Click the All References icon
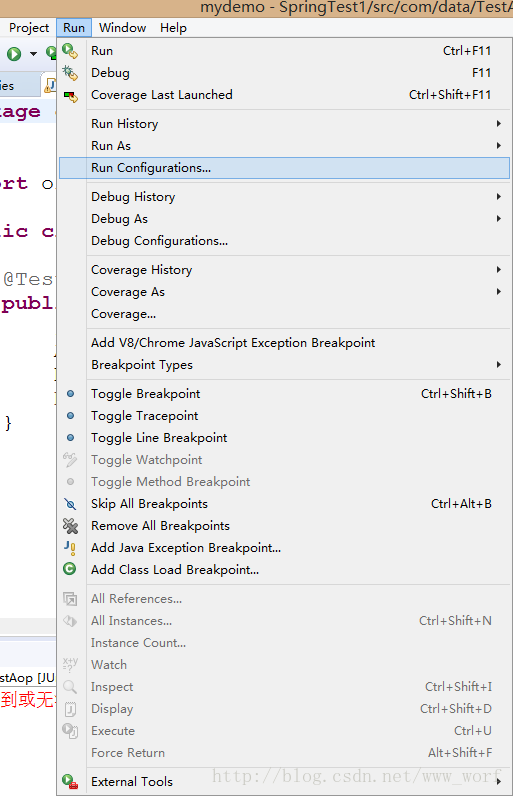Image resolution: width=513 pixels, height=796 pixels. point(70,599)
